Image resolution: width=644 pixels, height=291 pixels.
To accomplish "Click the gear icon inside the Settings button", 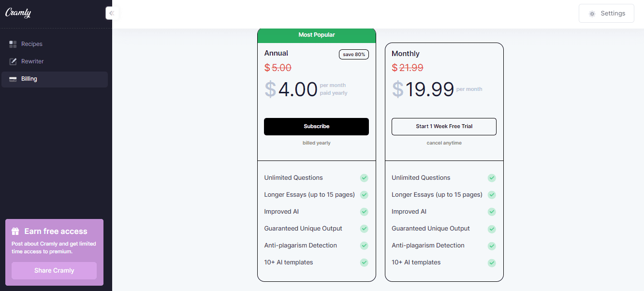I will (x=592, y=14).
